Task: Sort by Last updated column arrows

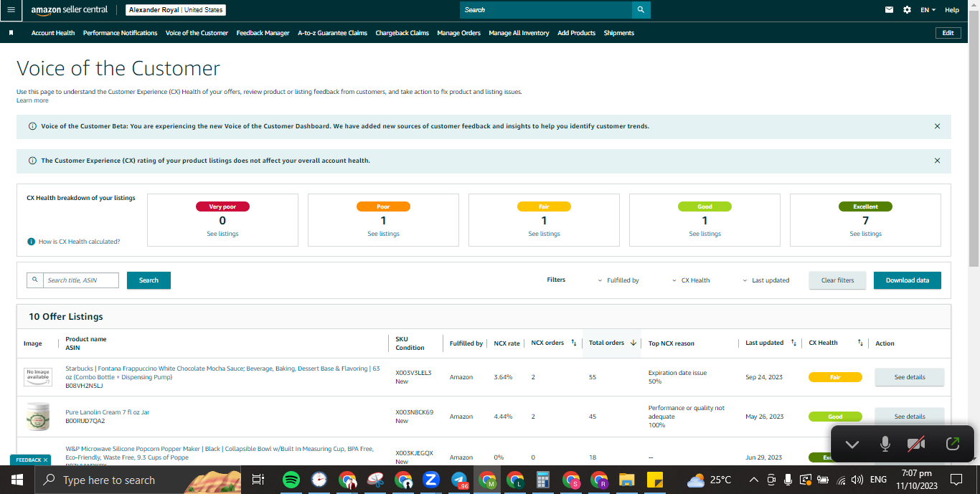Action: pyautogui.click(x=793, y=343)
